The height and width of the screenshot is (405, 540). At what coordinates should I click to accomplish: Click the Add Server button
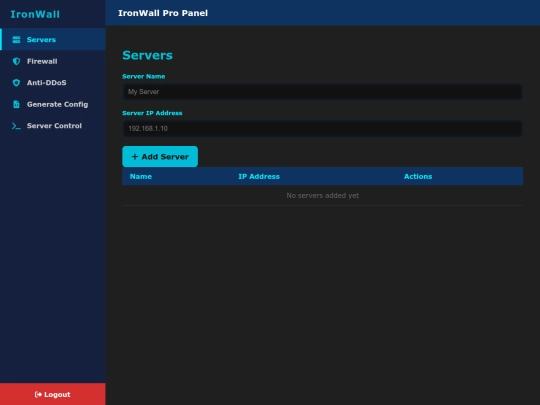point(160,157)
